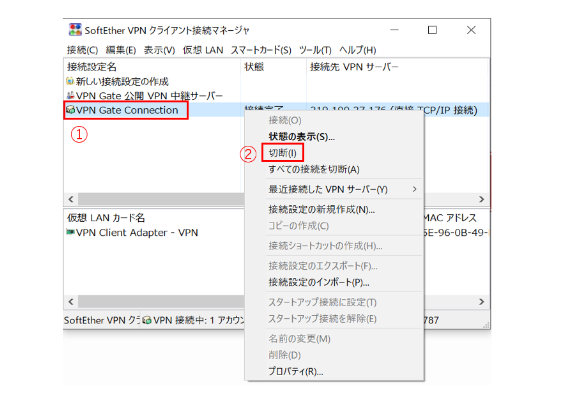Open the ヘルプ(H) menu
The height and width of the screenshot is (405, 565).
[x=357, y=50]
